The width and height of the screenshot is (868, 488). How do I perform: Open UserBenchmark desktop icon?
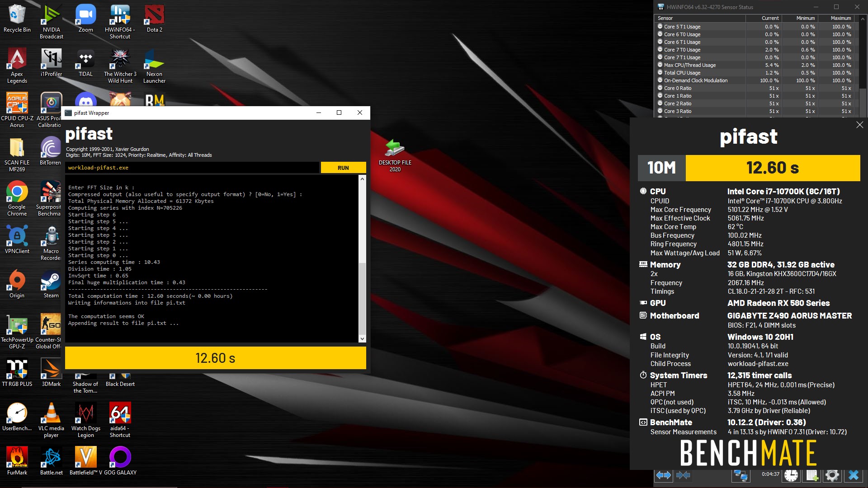[x=17, y=417]
